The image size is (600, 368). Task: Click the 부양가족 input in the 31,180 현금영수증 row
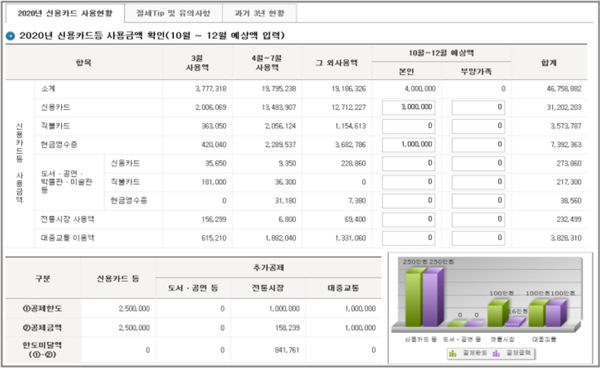(478, 201)
